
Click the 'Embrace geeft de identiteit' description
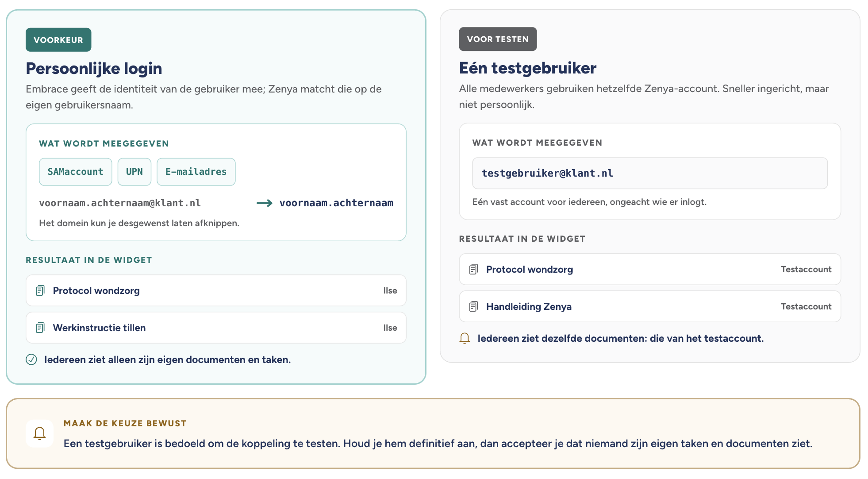[204, 97]
